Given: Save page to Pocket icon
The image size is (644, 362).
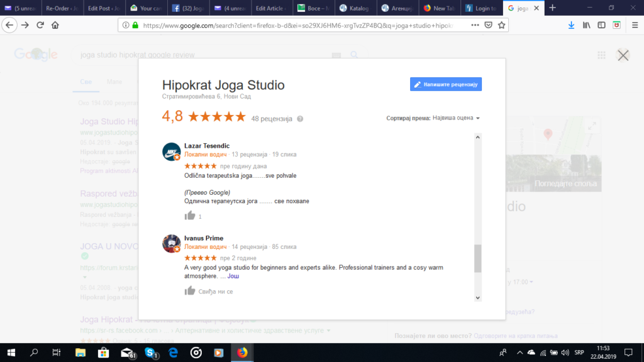Looking at the screenshot, I should point(488,25).
